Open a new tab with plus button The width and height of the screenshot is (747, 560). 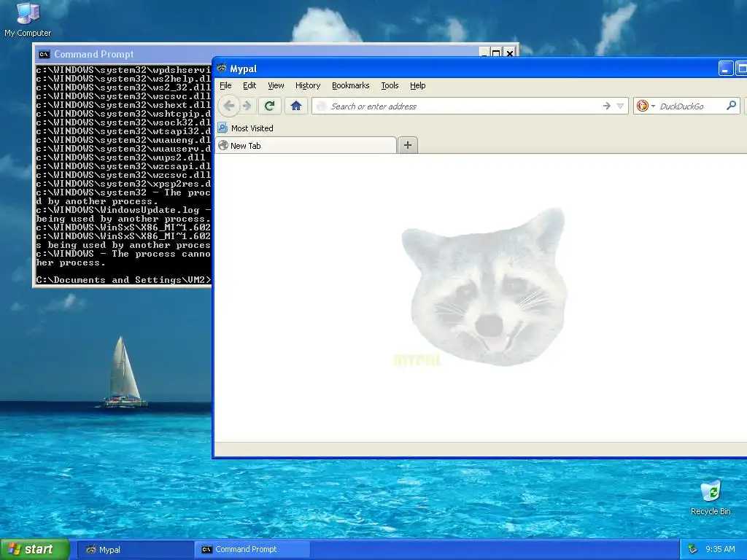[x=407, y=145]
